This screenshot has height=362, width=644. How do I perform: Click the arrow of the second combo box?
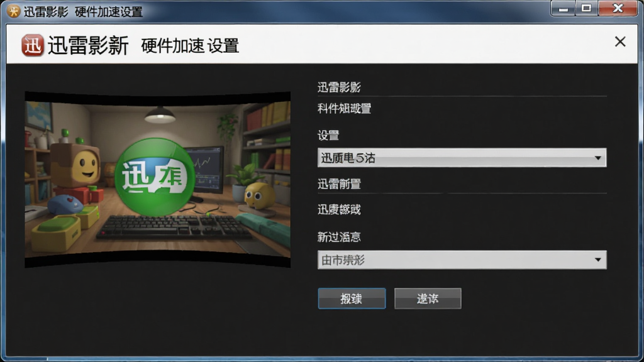[x=597, y=260]
